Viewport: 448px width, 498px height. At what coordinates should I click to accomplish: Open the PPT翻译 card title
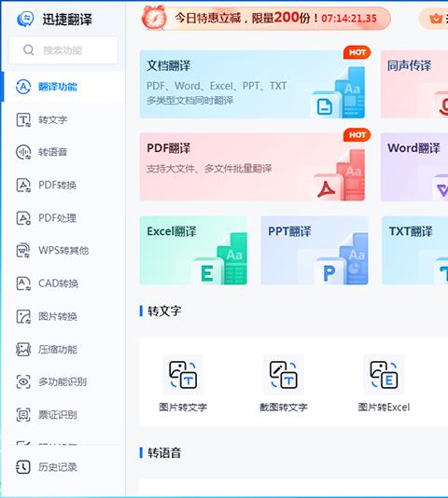tap(289, 231)
